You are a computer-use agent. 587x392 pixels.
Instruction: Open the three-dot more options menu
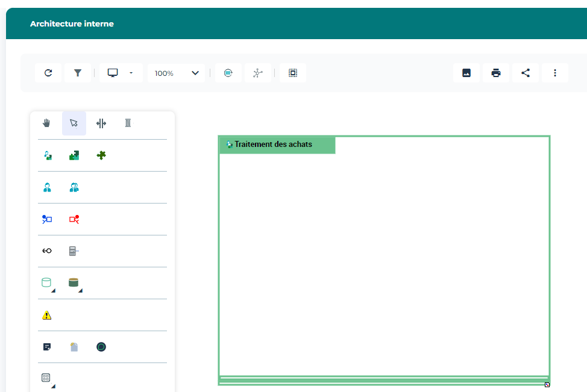(x=555, y=73)
